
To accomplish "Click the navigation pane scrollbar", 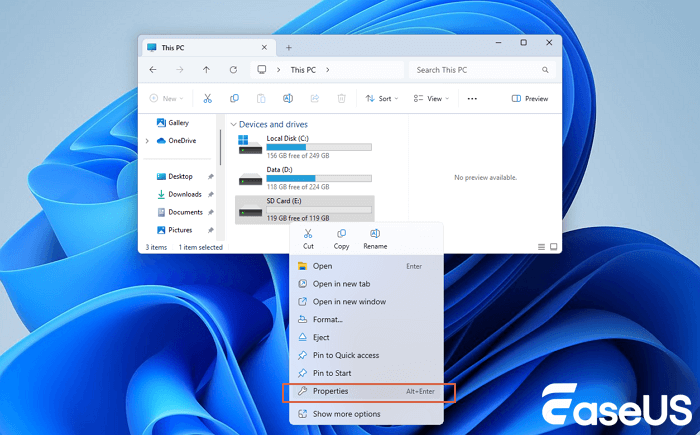I will coord(220,147).
